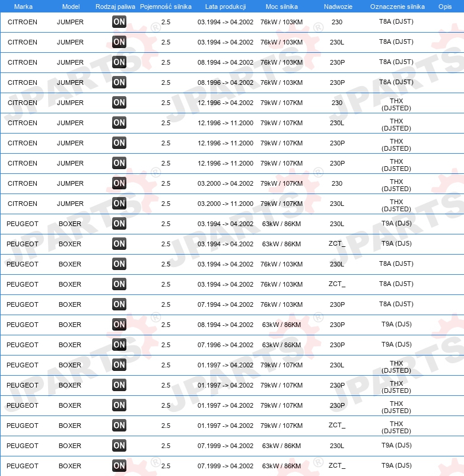Click ON icon for Peugeot Boxer 03.1994 63kW 230L
464x476 pixels.
119,224
